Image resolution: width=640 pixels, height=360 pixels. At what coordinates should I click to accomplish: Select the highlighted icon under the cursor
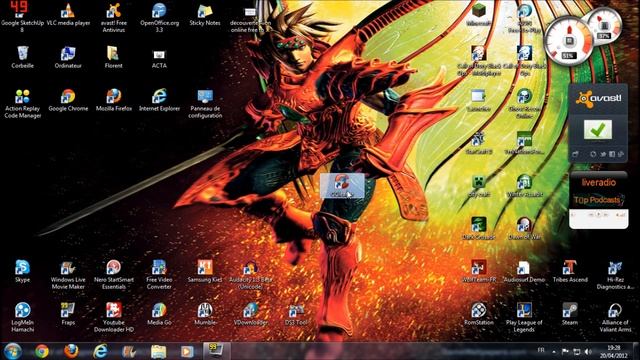(x=342, y=186)
